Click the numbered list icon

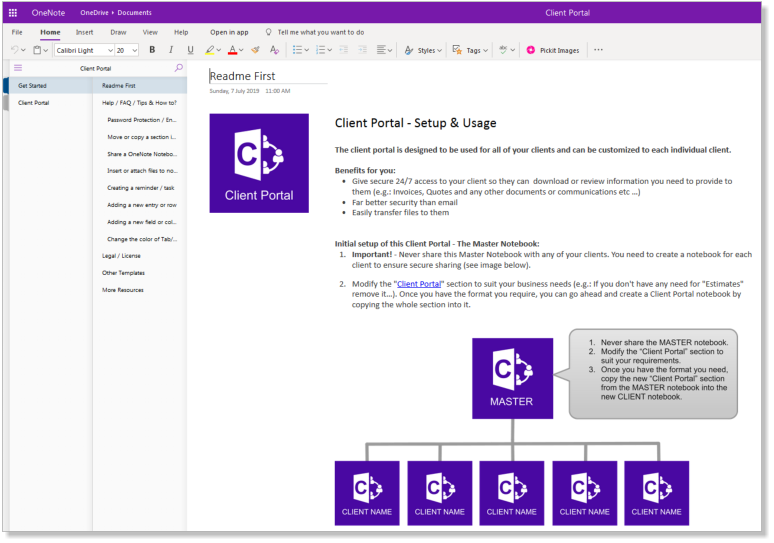(x=320, y=50)
